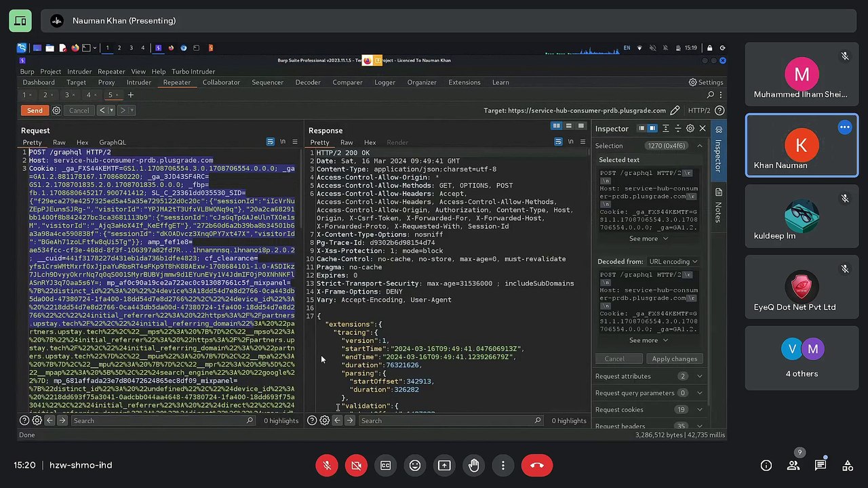Click Inspector expand all sections icon
Viewport: 868px width, 488px height.
pos(665,128)
